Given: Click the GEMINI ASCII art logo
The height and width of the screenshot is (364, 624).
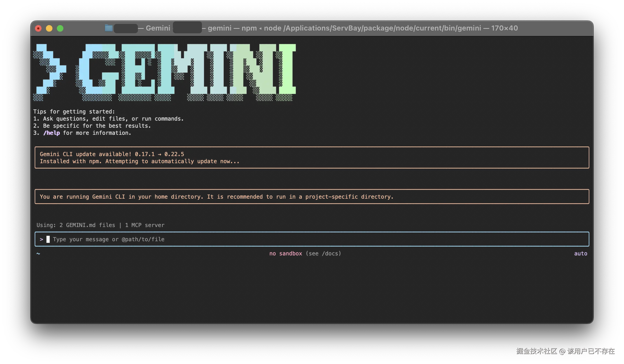Looking at the screenshot, I should coord(164,72).
